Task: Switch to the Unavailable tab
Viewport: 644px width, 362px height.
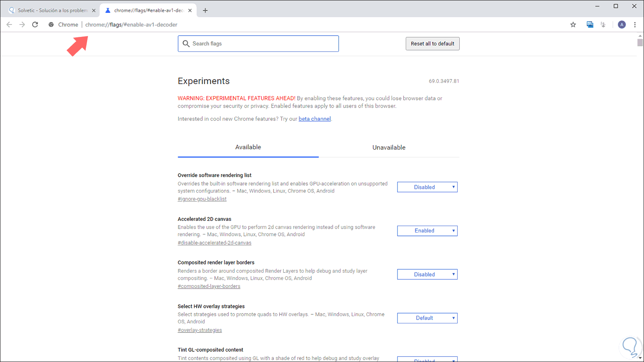Action: click(389, 147)
